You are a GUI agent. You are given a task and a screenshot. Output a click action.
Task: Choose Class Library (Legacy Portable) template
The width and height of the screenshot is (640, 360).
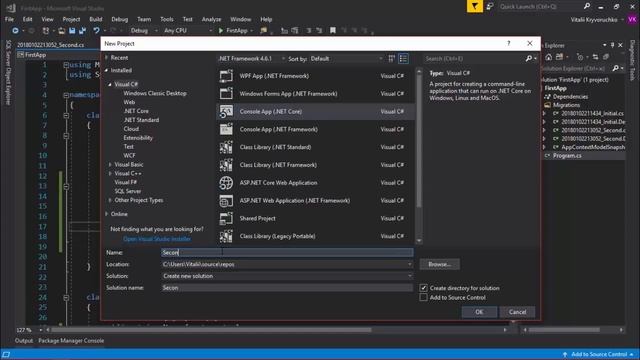[315, 236]
